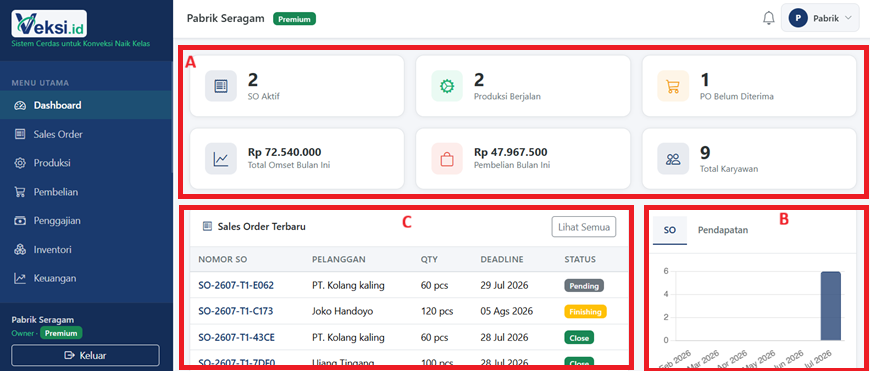Click the Finishing status badge
Viewport: 870px width, 371px height.
point(585,312)
